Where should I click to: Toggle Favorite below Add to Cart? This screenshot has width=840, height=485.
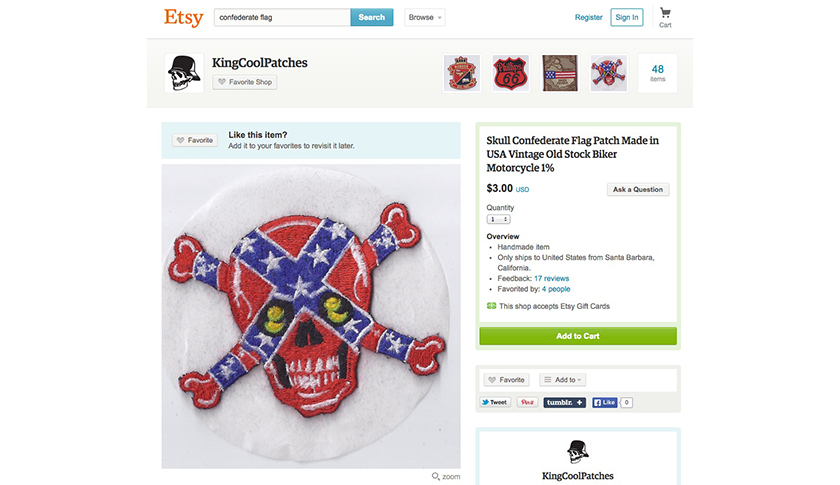pos(506,380)
